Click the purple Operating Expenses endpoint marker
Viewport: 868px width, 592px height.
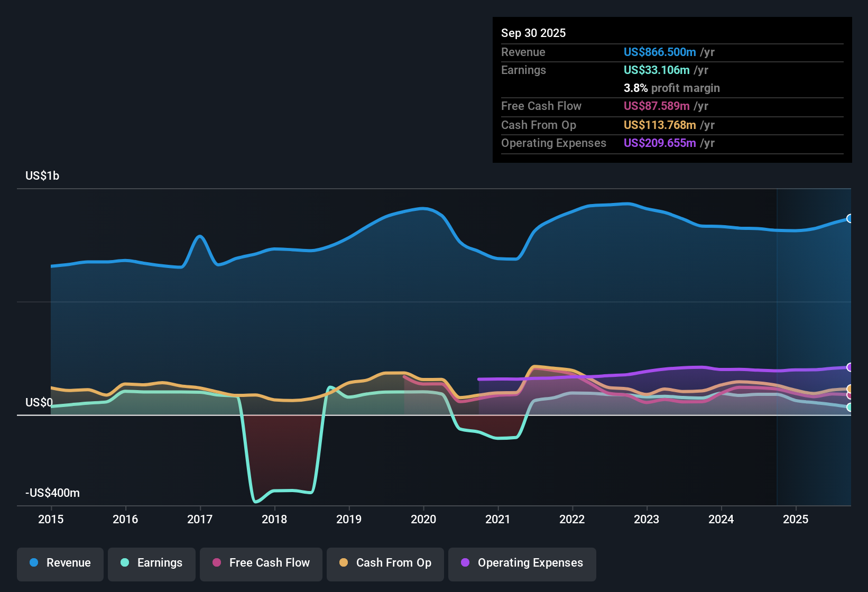point(849,368)
